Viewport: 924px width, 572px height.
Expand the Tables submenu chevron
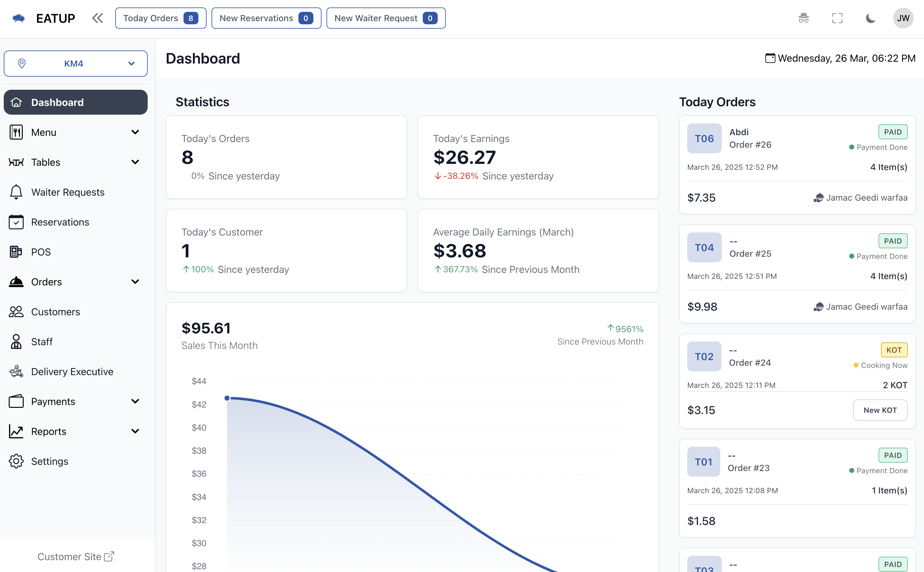coord(135,162)
